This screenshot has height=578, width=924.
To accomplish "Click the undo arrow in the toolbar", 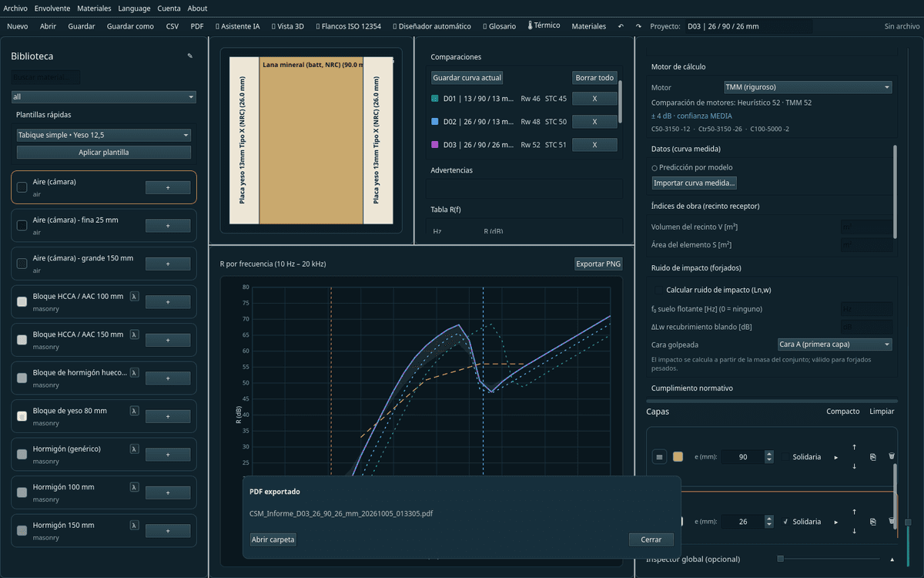I will [x=621, y=26].
